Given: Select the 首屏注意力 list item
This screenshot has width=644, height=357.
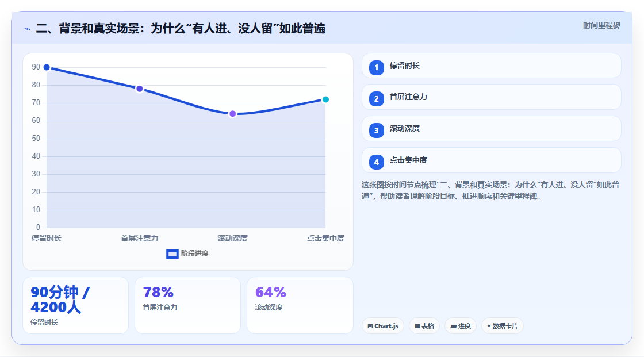Looking at the screenshot, I should [491, 97].
